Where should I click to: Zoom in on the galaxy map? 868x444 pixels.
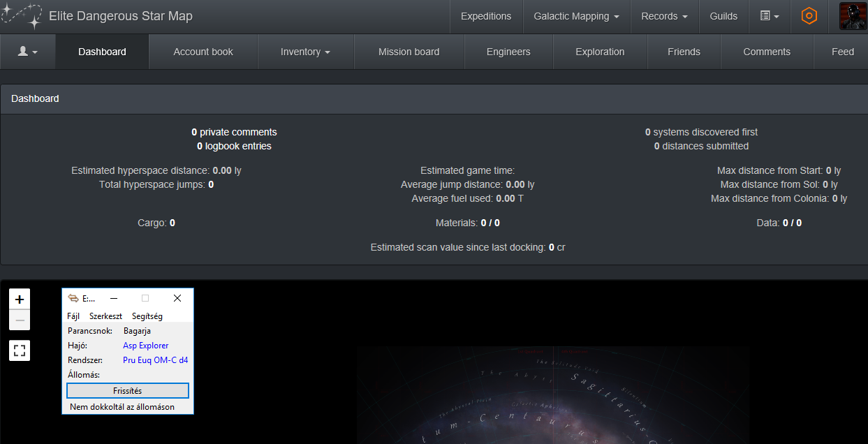(x=20, y=299)
